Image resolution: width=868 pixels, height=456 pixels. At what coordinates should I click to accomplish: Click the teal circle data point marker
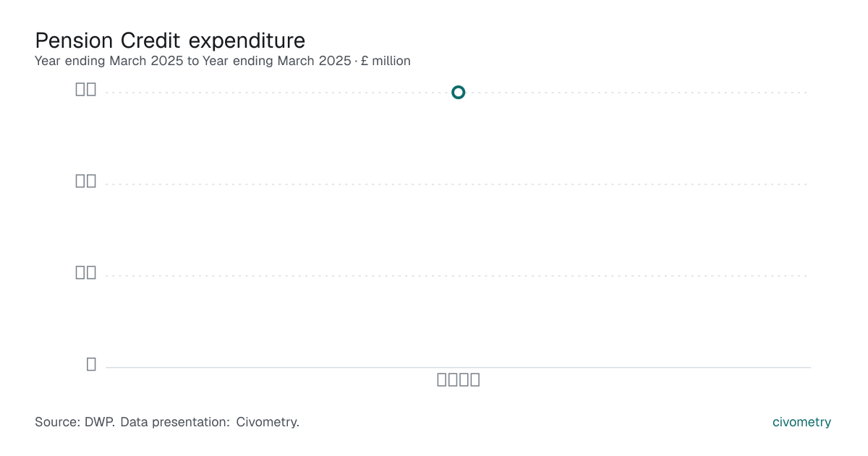tap(458, 92)
